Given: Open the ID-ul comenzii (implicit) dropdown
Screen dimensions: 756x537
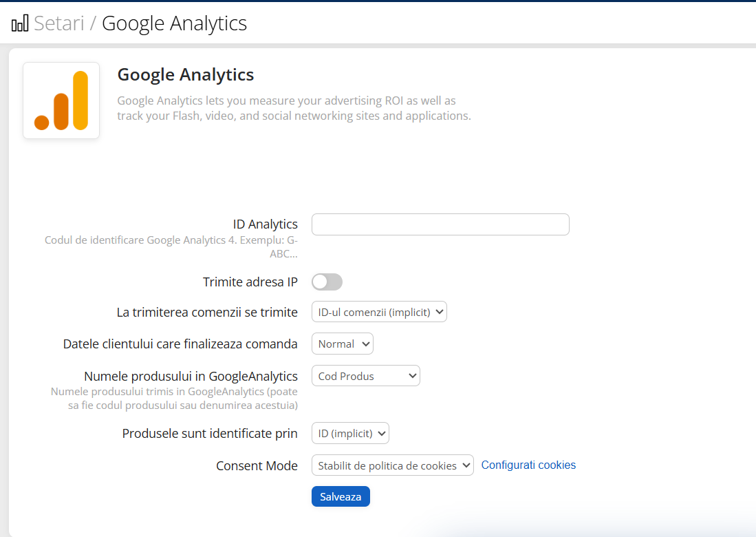Looking at the screenshot, I should (379, 311).
